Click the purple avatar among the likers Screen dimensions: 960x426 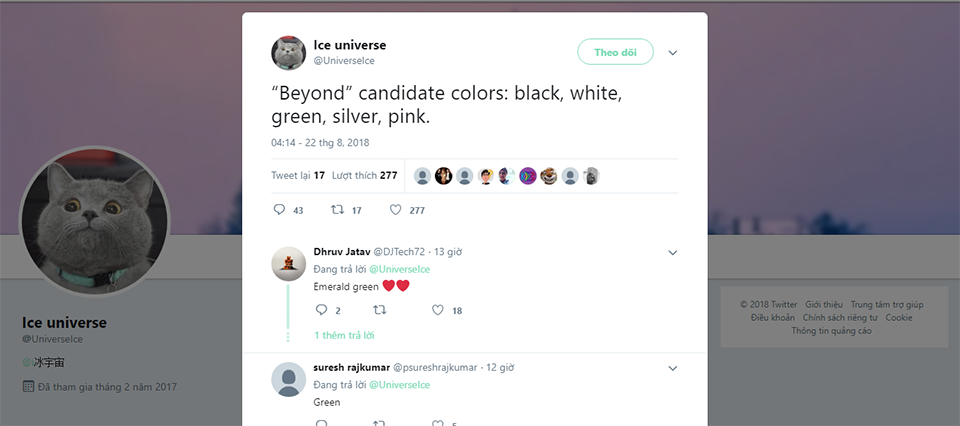click(x=528, y=176)
